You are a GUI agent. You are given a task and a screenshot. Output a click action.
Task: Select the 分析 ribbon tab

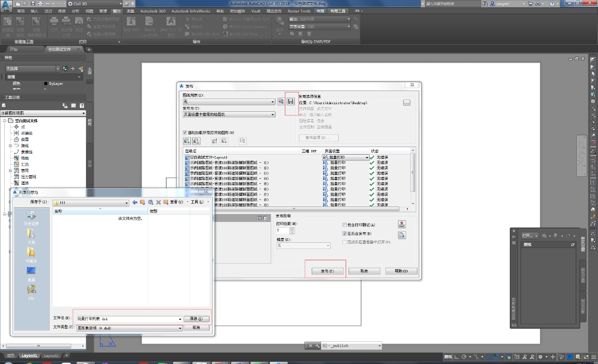76,11
